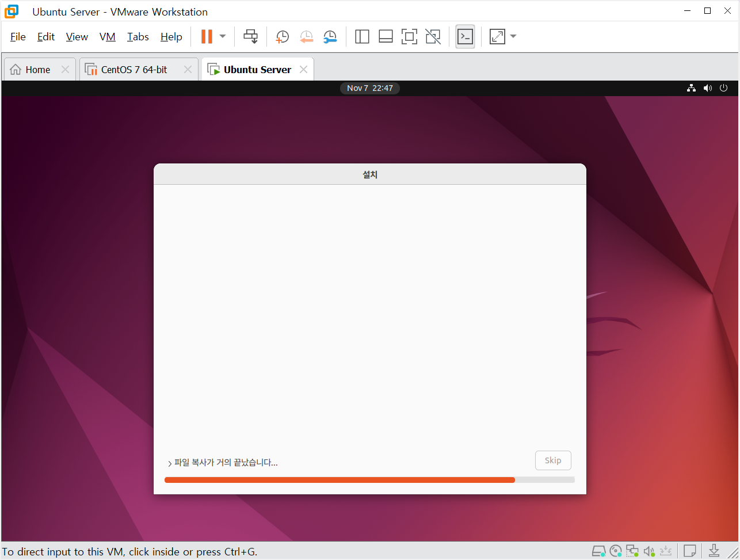The height and width of the screenshot is (560, 740).
Task: Click the 'To direct input to this VM' status text
Action: [130, 552]
